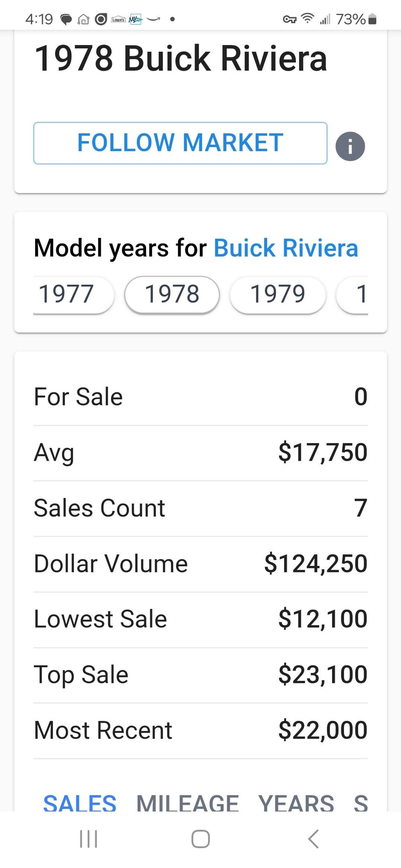Viewport: 401px width, 868px height.
Task: Open the Buick Riviera model link
Action: (x=286, y=248)
